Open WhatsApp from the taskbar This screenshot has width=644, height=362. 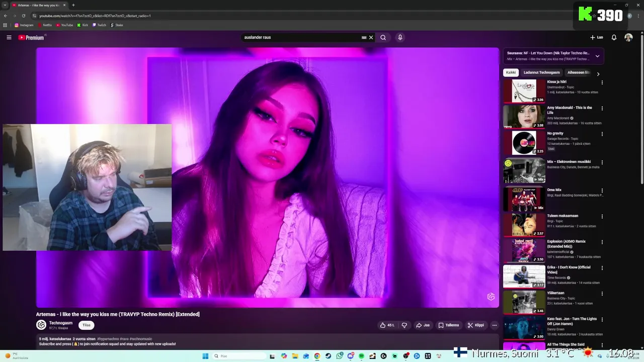340,356
